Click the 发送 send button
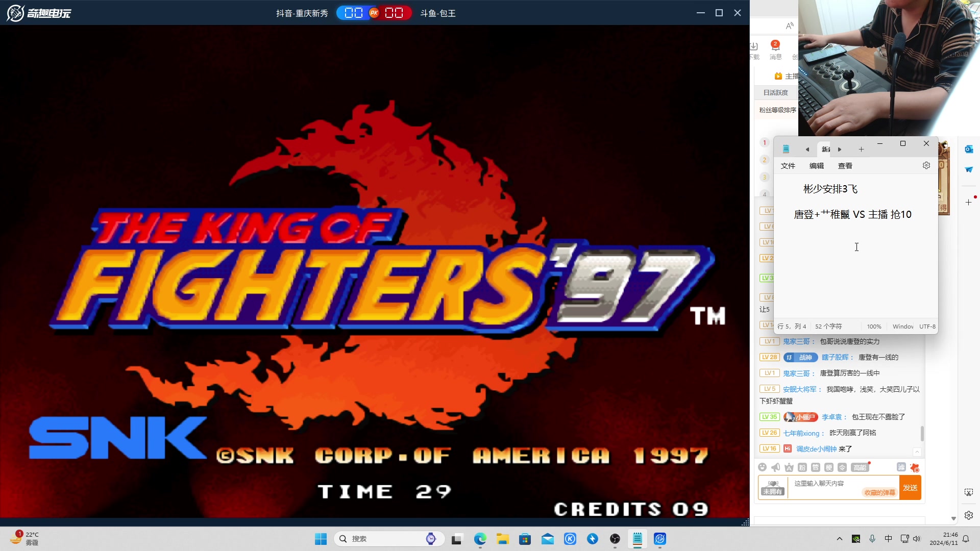This screenshot has height=551, width=980. (x=910, y=488)
